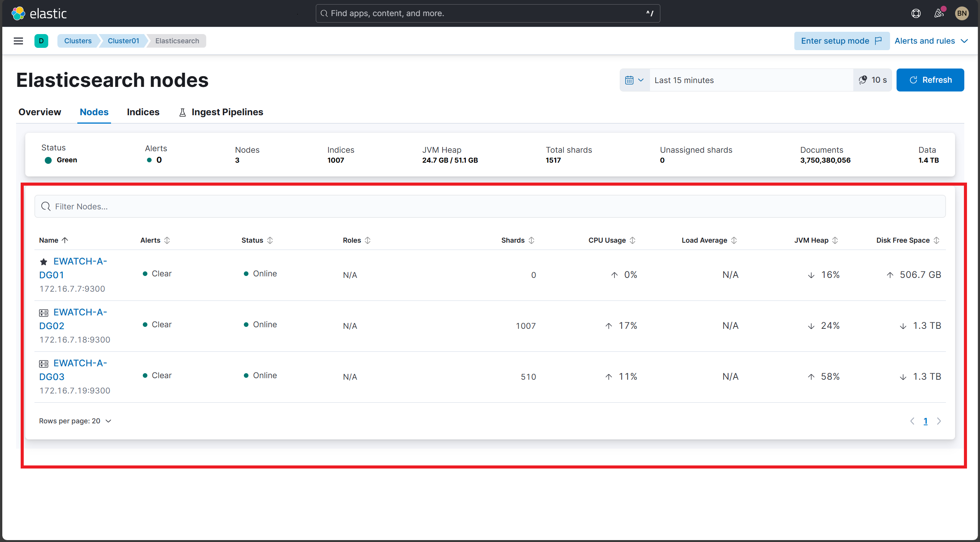Click the Refresh button

coord(930,80)
